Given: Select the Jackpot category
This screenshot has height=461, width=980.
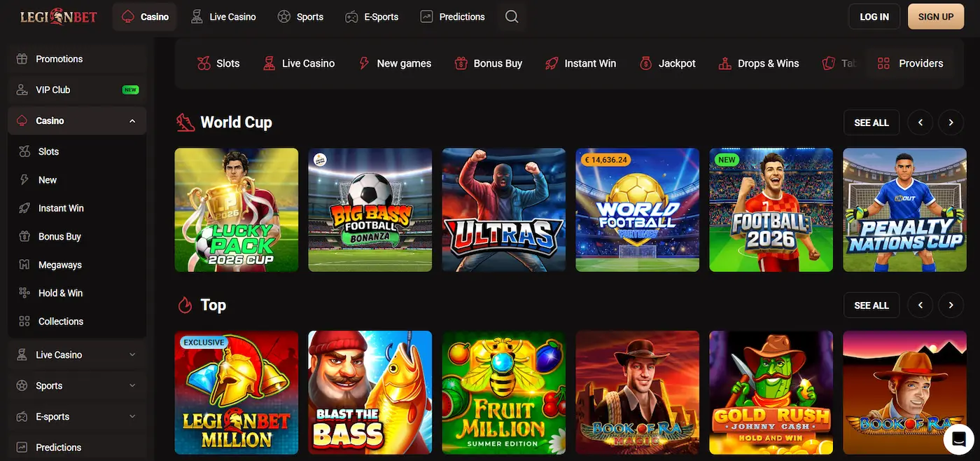Looking at the screenshot, I should pyautogui.click(x=667, y=63).
